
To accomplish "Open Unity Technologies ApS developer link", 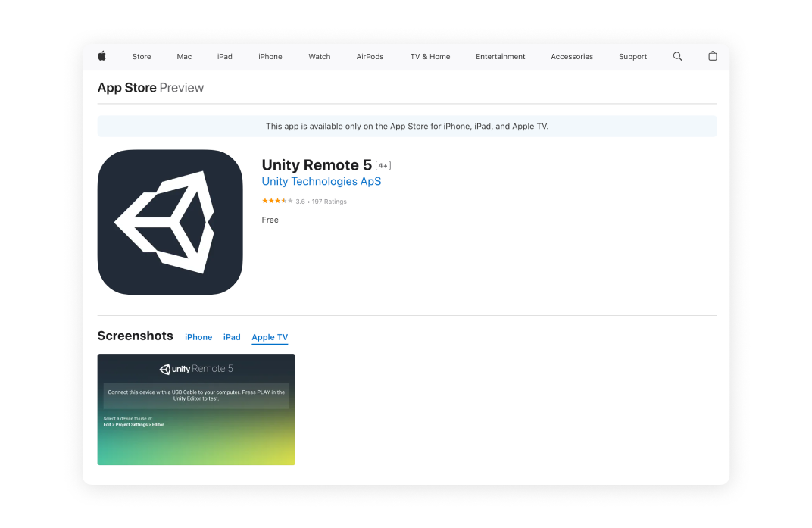I will point(321,182).
